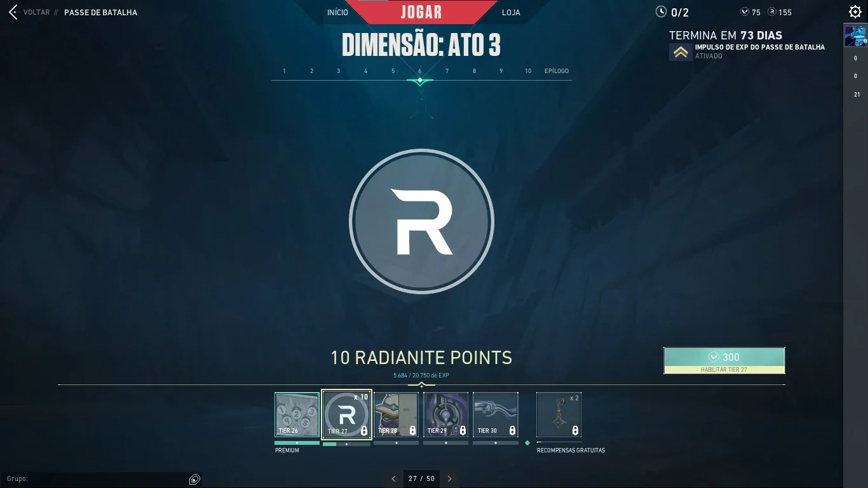Click the JOGAR play button
The image size is (868, 488).
421,12
